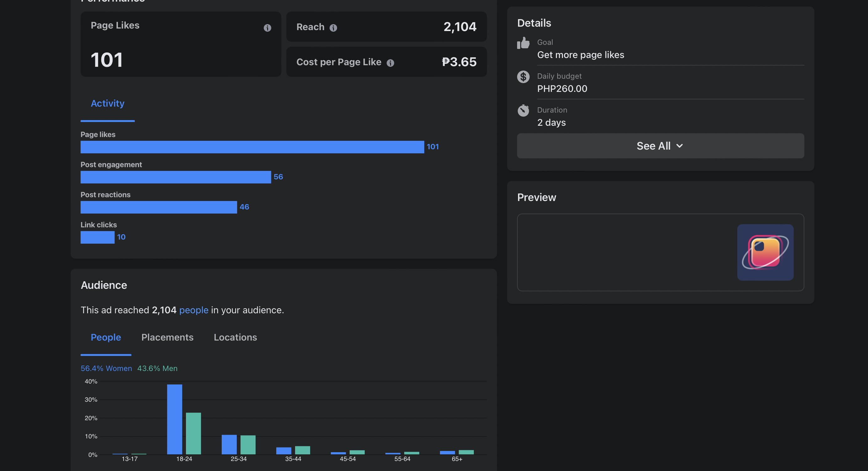Switch to the Placements tab
This screenshot has width=868, height=471.
click(x=167, y=337)
